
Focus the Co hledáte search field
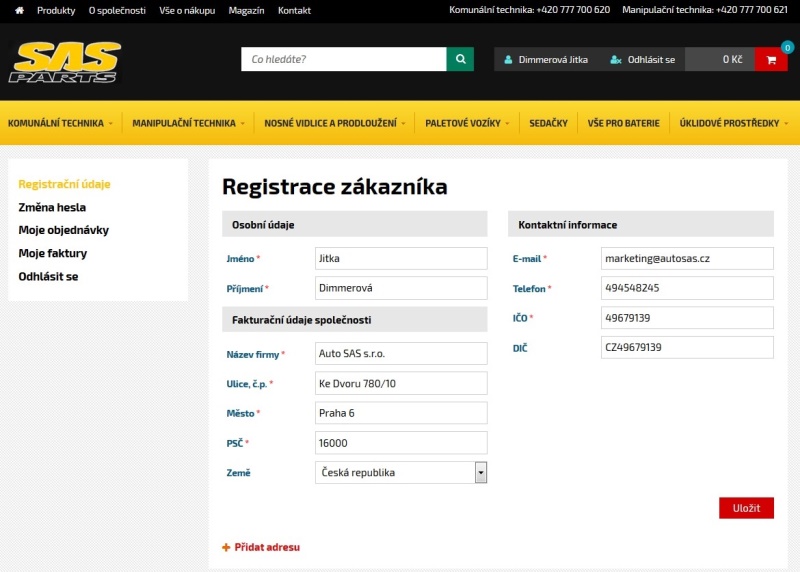click(x=344, y=59)
